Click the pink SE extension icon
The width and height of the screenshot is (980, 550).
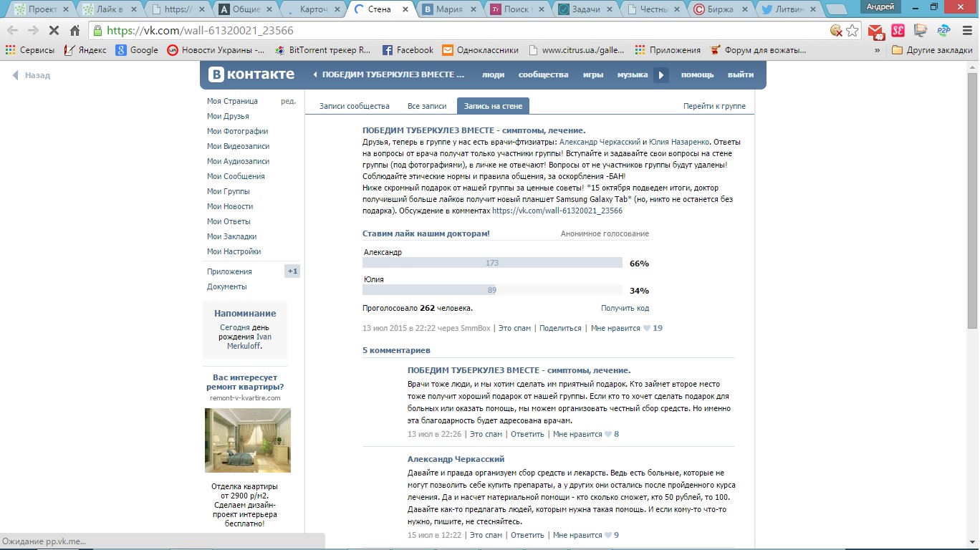(x=898, y=31)
